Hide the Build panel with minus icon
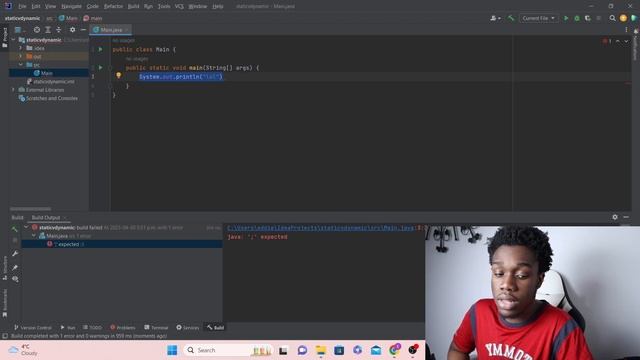 (x=626, y=217)
